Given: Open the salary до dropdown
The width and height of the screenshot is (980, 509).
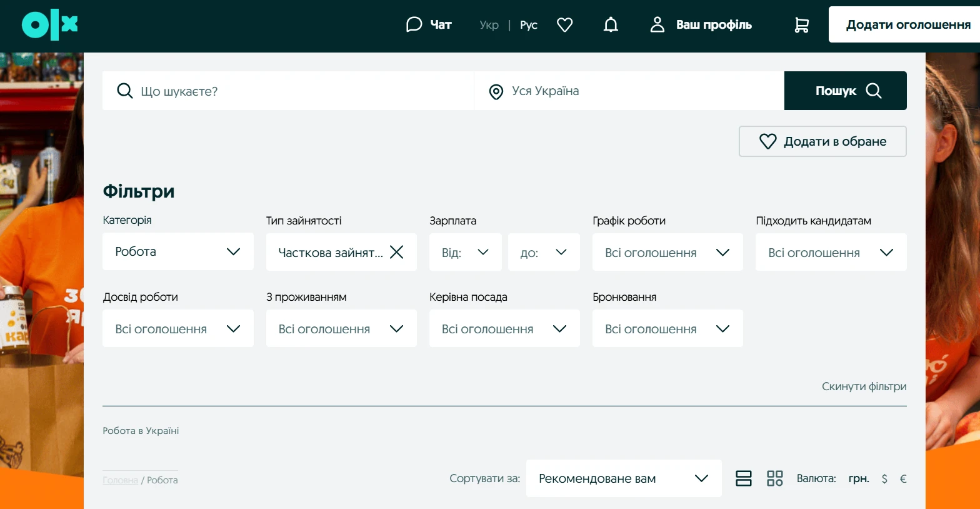Looking at the screenshot, I should (544, 252).
